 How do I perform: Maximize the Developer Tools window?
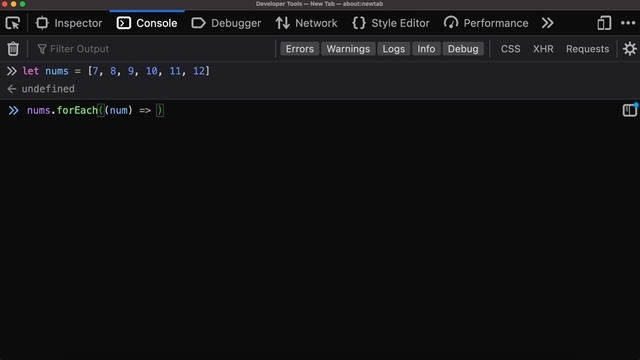tap(22, 4)
